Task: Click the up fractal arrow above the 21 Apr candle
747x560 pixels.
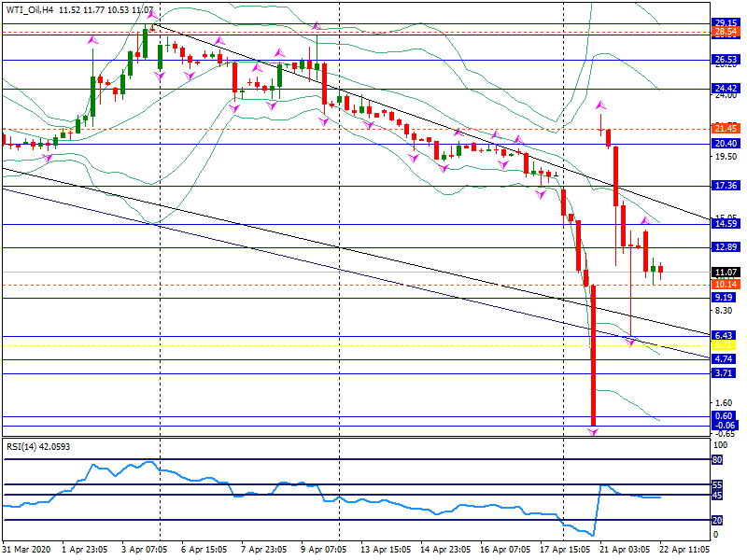Action: pyautogui.click(x=600, y=105)
